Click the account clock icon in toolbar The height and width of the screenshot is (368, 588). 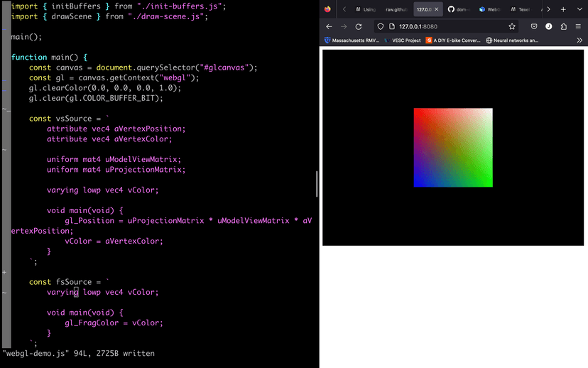tap(549, 26)
